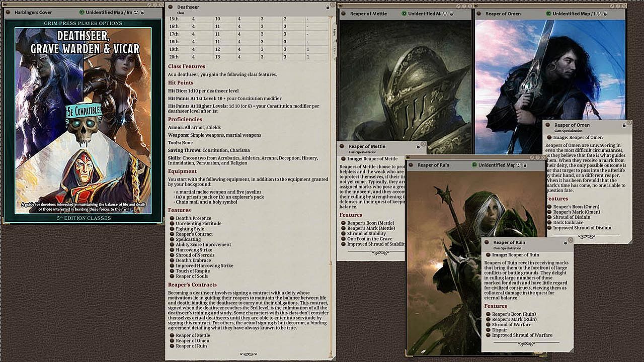This screenshot has width=644, height=362.
Task: Switch to the Main side tab of Deathseer
Action: 334,32
